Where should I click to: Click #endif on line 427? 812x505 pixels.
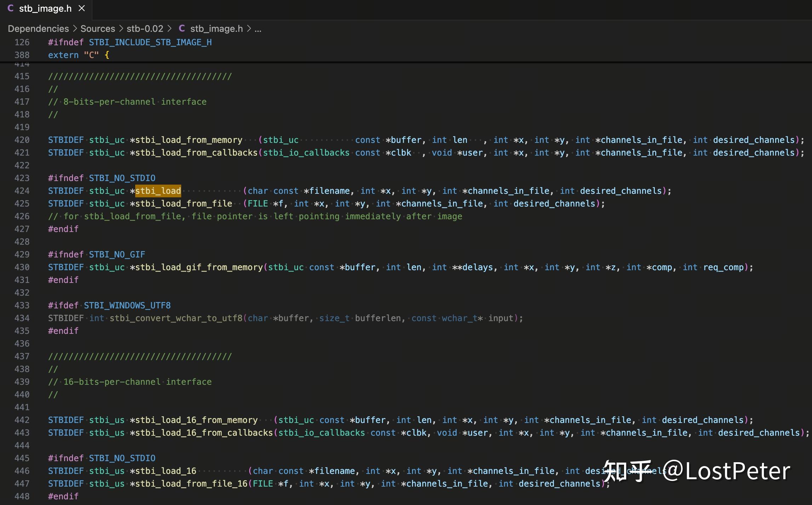pos(63,229)
